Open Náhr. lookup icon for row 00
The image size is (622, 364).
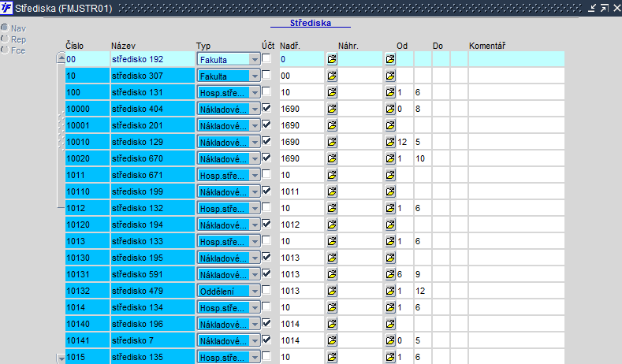pos(390,59)
